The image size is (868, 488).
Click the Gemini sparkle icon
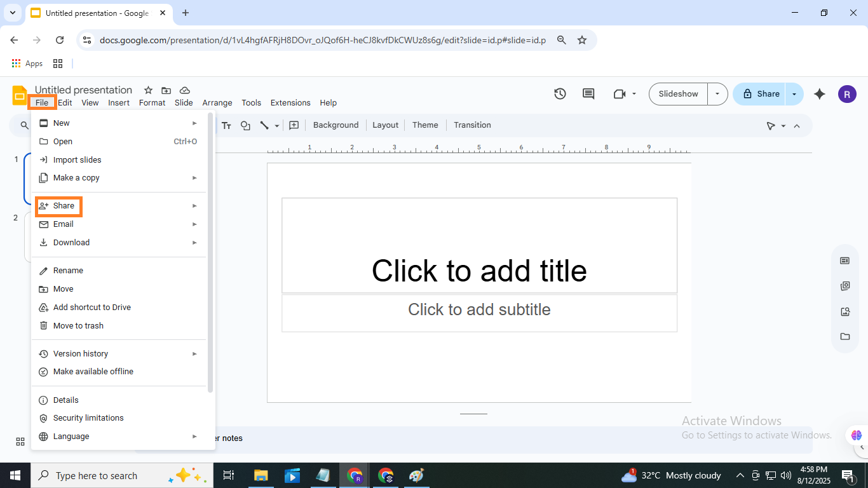820,94
